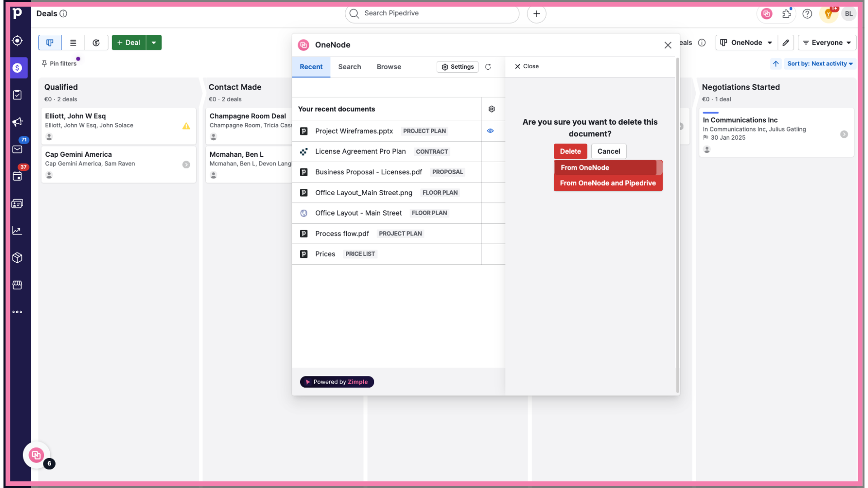Select the list view icon in Deals
This screenshot has width=868, height=488.
tap(73, 42)
